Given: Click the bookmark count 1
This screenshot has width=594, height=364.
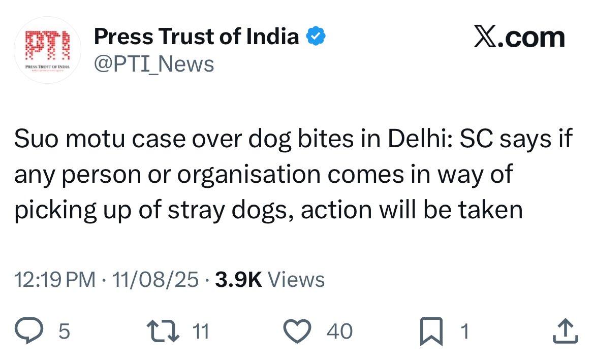Looking at the screenshot, I should [464, 332].
